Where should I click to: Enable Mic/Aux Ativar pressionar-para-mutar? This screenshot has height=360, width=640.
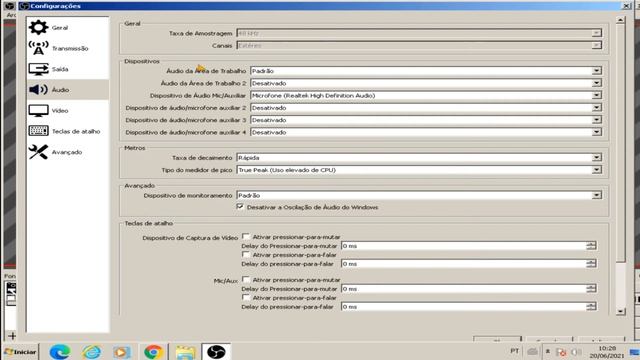(246, 280)
